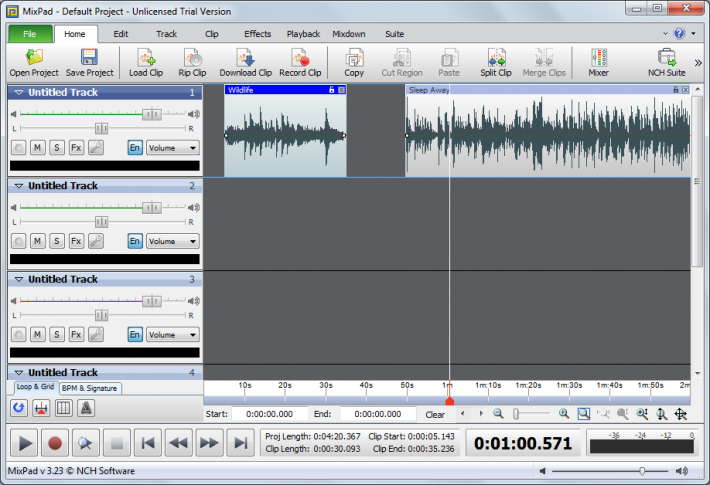Click the Paste toolbar icon
The image size is (710, 485).
tap(449, 62)
